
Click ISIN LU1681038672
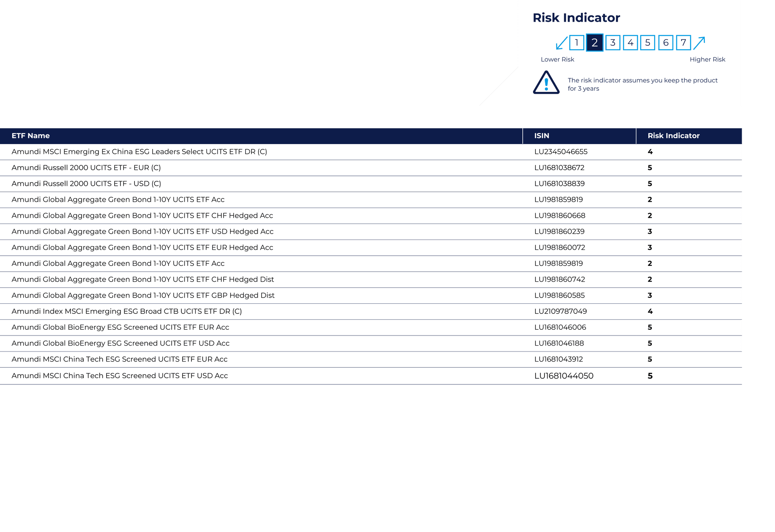click(x=559, y=167)
